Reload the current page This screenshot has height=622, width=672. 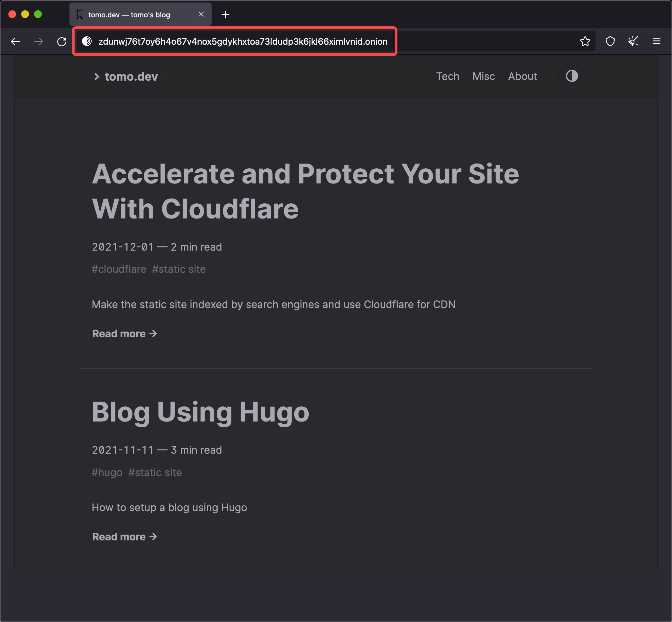pos(62,41)
